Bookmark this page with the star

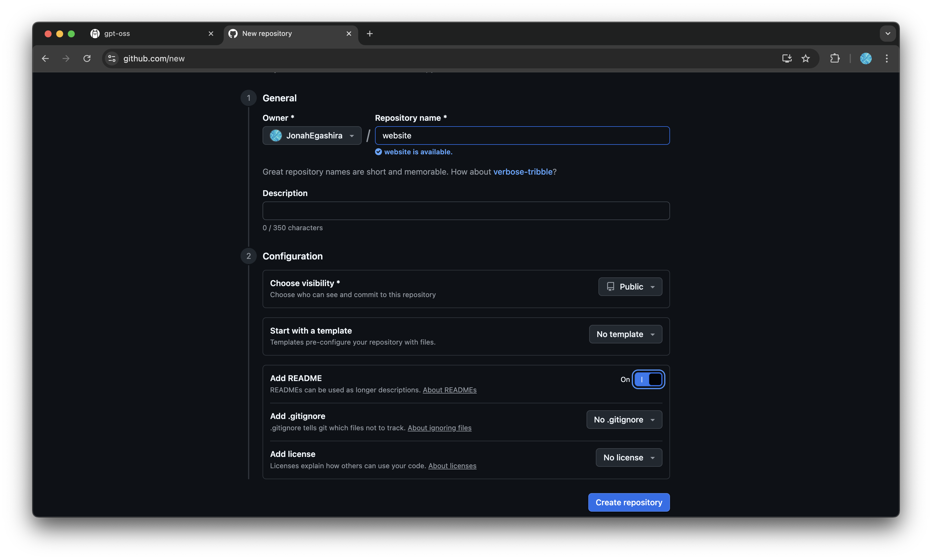point(807,58)
